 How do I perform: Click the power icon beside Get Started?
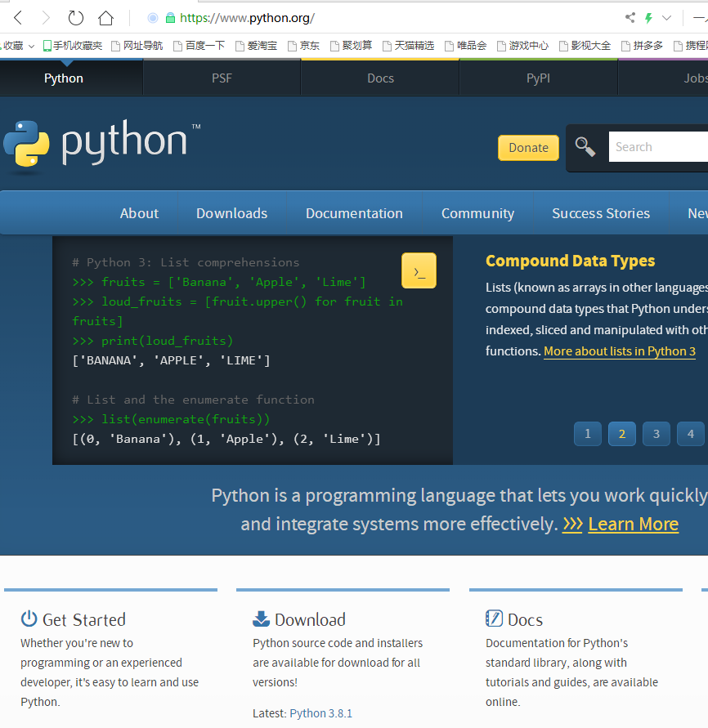click(29, 619)
